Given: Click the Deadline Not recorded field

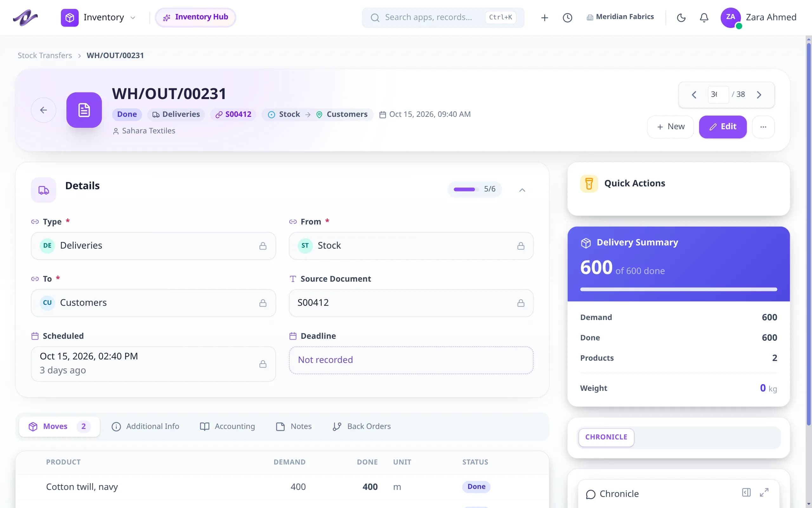Looking at the screenshot, I should [411, 360].
